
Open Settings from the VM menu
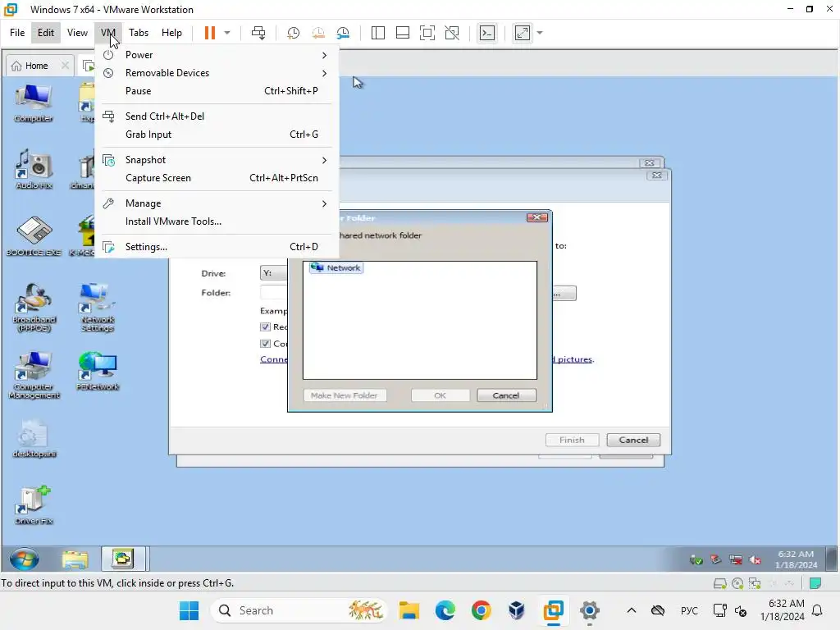coord(217,246)
